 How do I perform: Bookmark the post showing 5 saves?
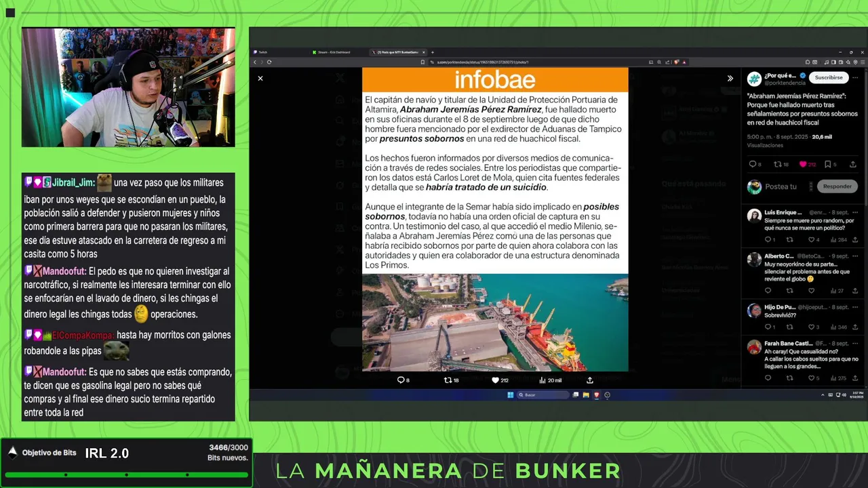831,164
